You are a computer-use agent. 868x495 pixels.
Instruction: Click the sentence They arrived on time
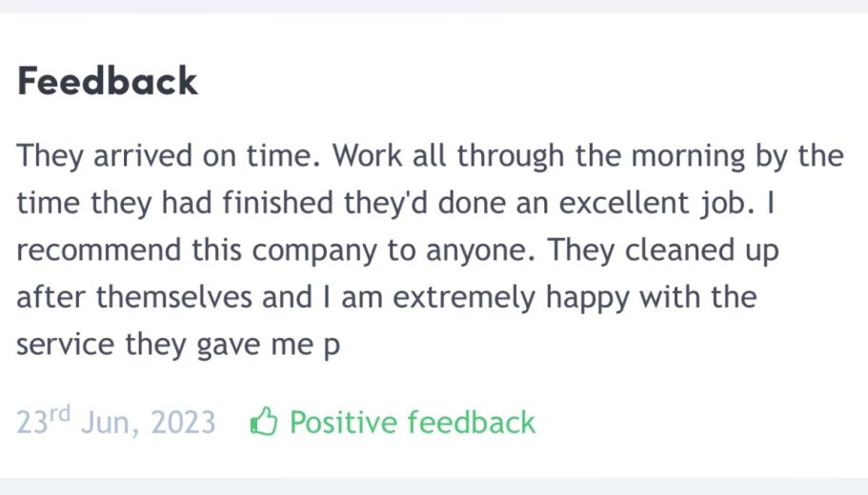click(x=169, y=156)
